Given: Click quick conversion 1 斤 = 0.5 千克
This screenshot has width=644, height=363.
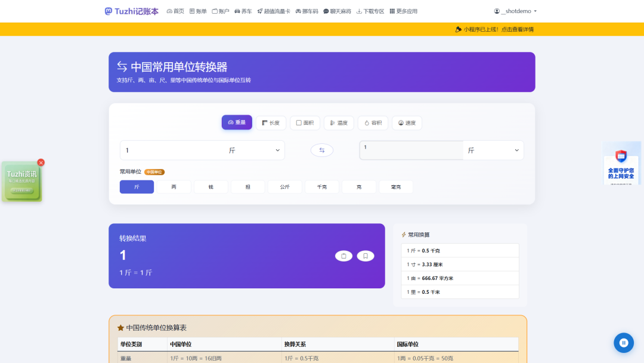Looking at the screenshot, I should (460, 250).
